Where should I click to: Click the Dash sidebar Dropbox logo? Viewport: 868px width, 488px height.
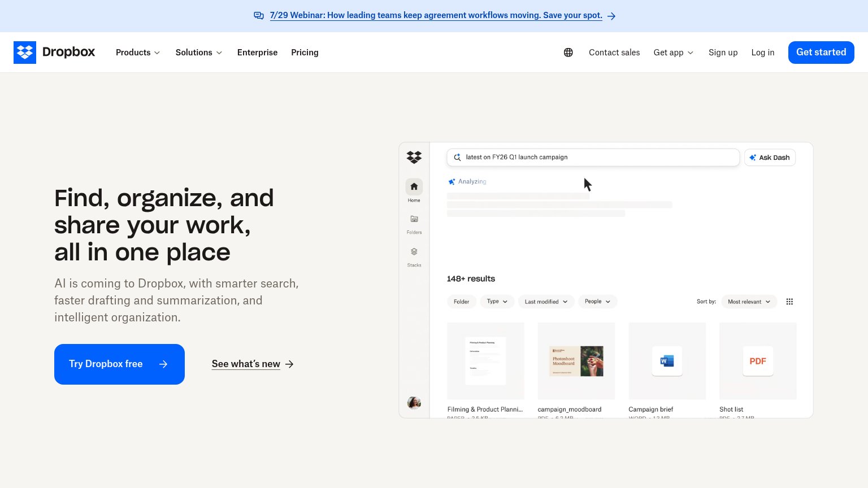(414, 157)
